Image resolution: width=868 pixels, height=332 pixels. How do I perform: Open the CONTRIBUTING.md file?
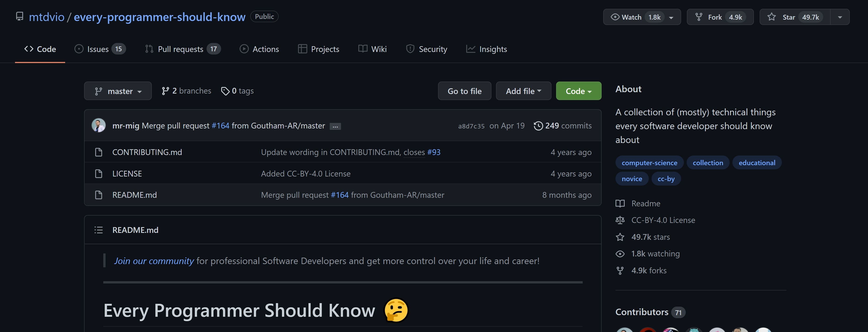(147, 152)
